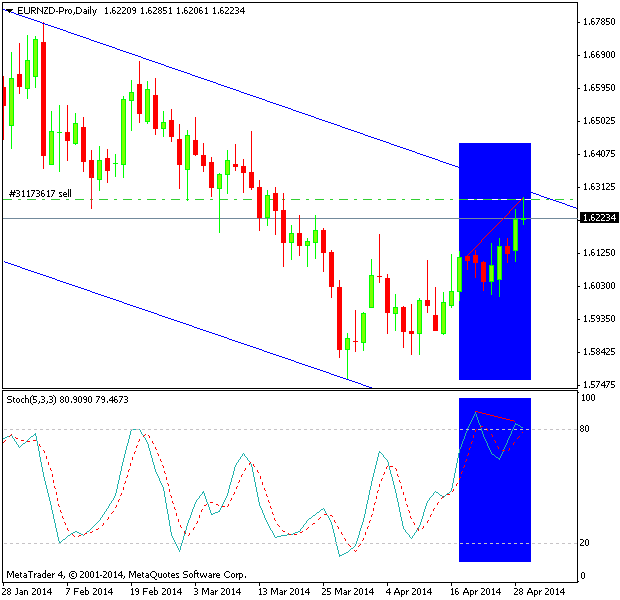This screenshot has width=620, height=600.
Task: Click the 3 Mar 2014 date label
Action: pos(217,592)
